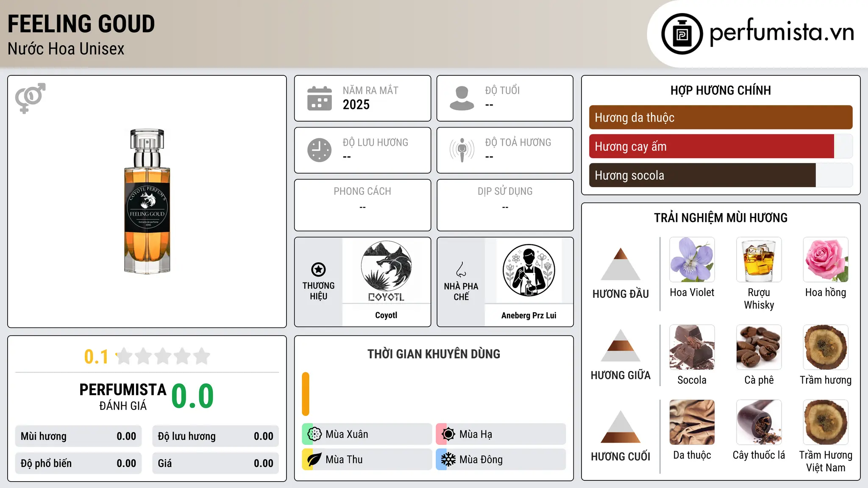Screen dimensions: 868x488
Task: Click the Socola note label
Action: point(692,380)
